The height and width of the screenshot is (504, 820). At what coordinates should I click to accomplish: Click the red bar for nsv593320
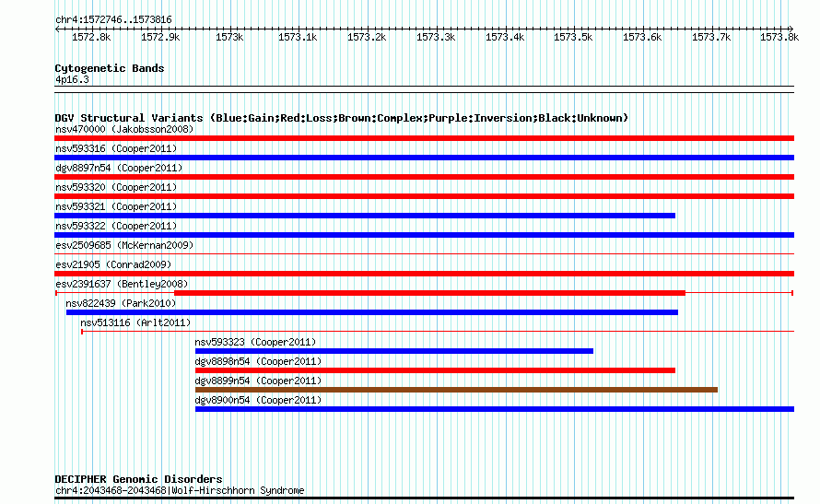(424, 196)
